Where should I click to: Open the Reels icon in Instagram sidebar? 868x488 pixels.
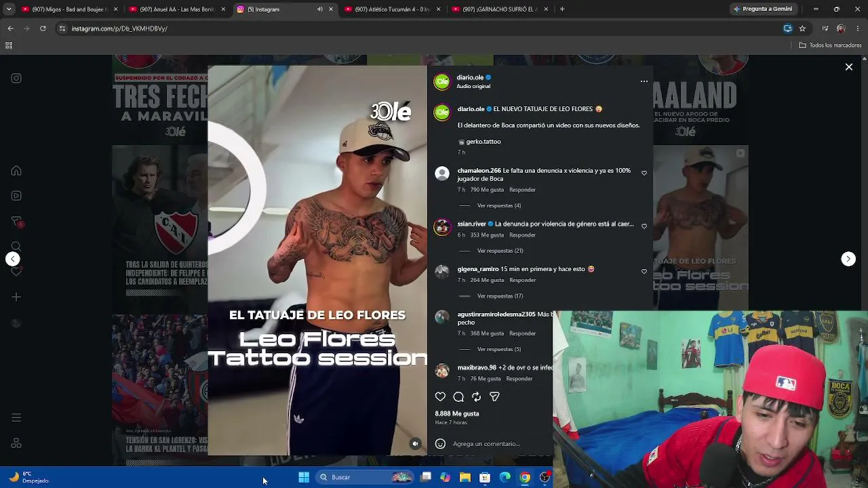click(16, 196)
